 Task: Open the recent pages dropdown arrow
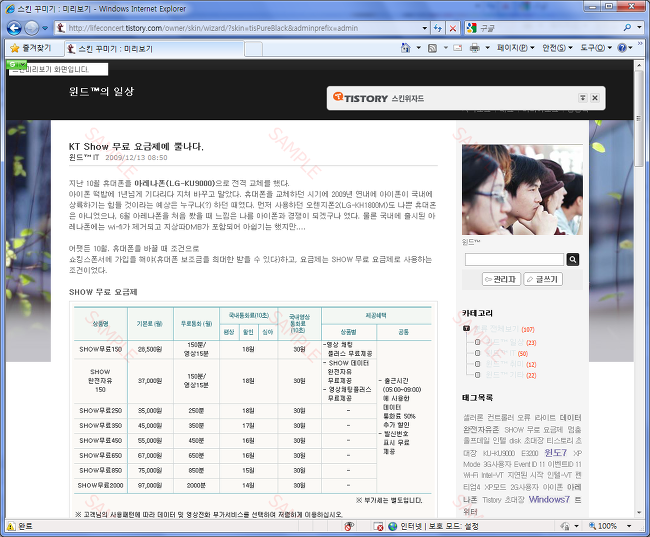tap(45, 28)
